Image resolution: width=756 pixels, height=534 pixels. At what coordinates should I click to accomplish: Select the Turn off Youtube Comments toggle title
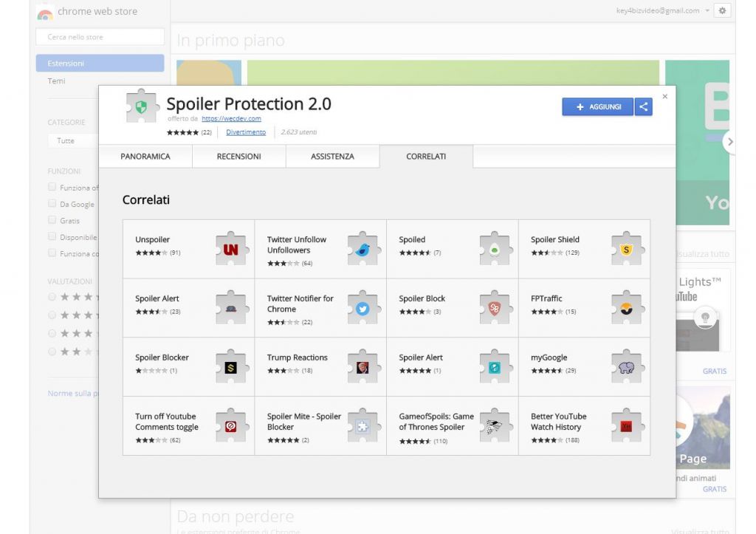[166, 422]
